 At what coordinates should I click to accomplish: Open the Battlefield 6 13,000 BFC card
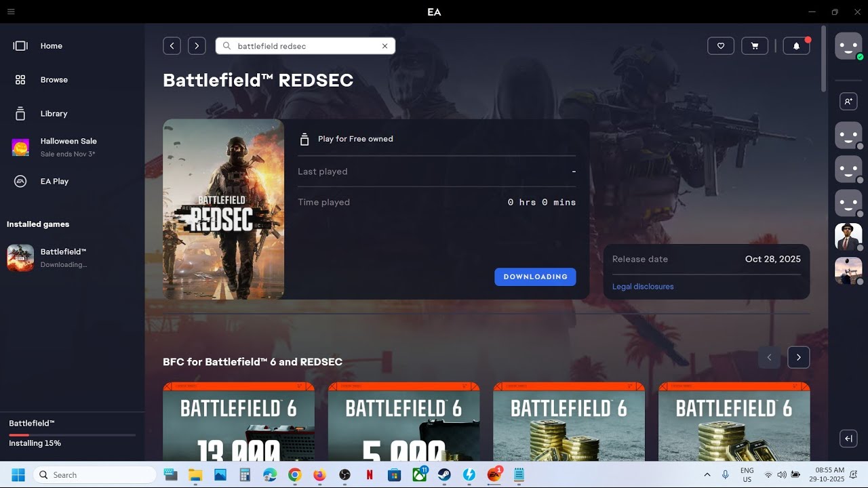(238, 422)
